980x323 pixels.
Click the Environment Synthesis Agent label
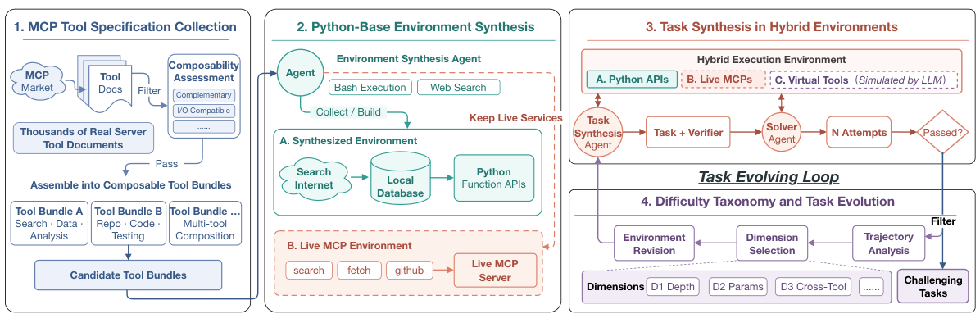coord(409,59)
